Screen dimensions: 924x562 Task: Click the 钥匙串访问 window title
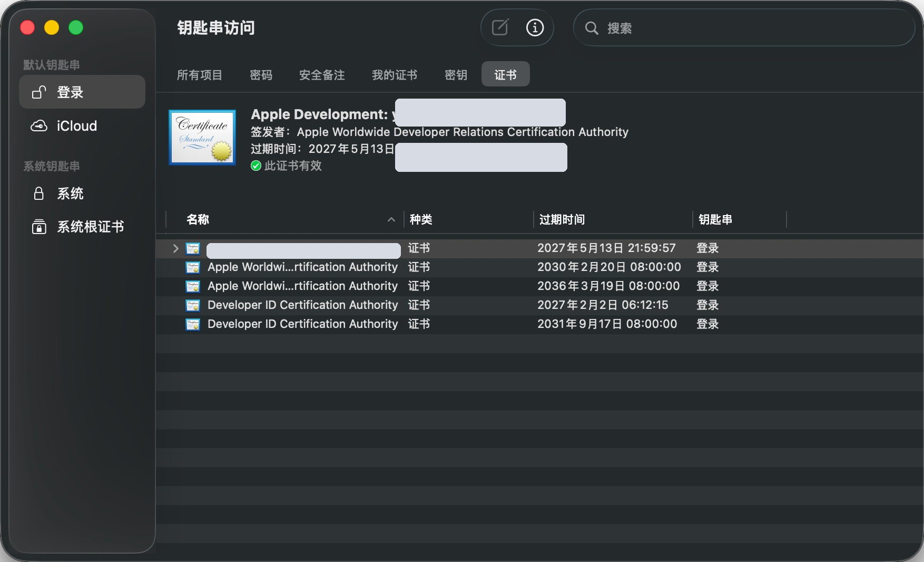216,28
